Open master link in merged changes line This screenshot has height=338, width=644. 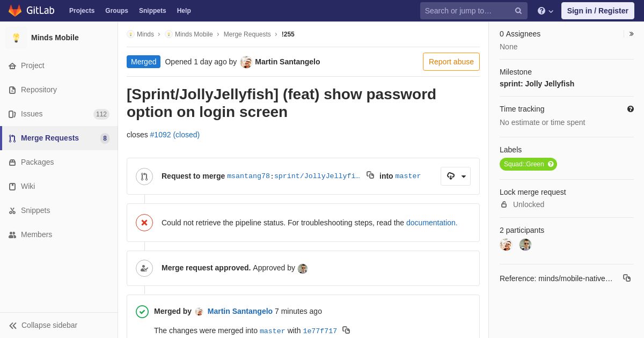(x=273, y=331)
